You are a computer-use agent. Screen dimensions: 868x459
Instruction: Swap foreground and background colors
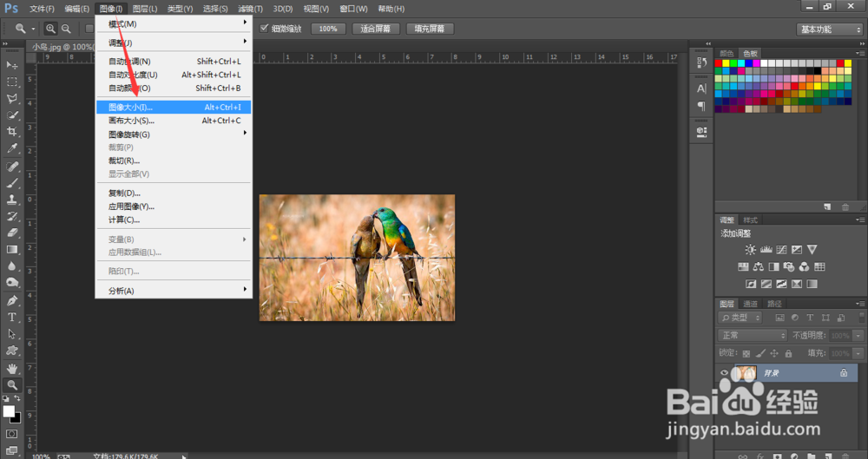pyautogui.click(x=17, y=398)
